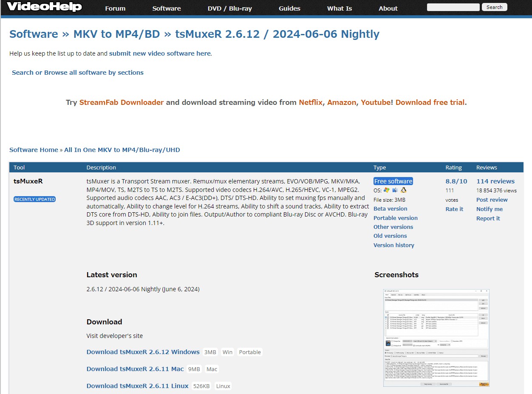This screenshot has height=394, width=532.
Task: Click the Portable tag
Action: [250, 352]
